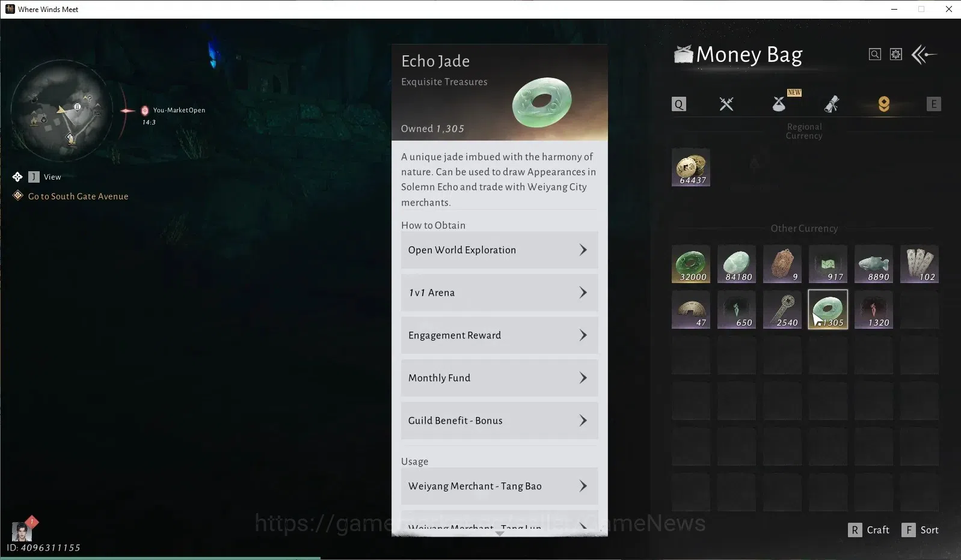
Task: Switch to the scroll items tab
Action: click(831, 104)
